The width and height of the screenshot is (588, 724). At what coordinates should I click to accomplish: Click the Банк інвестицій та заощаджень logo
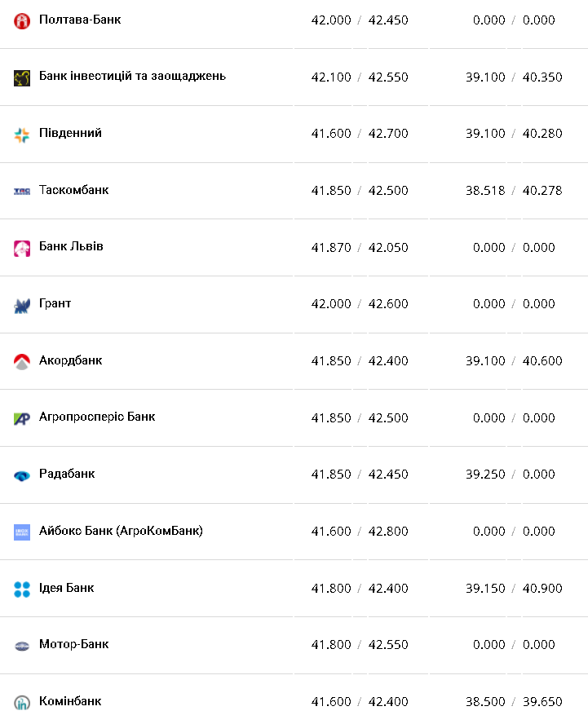[x=22, y=78]
